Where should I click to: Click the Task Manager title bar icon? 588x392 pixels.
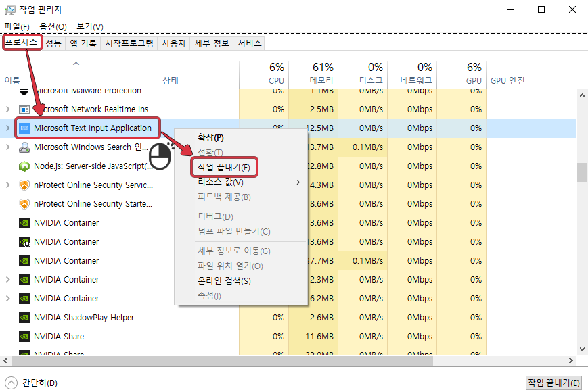tap(11, 9)
